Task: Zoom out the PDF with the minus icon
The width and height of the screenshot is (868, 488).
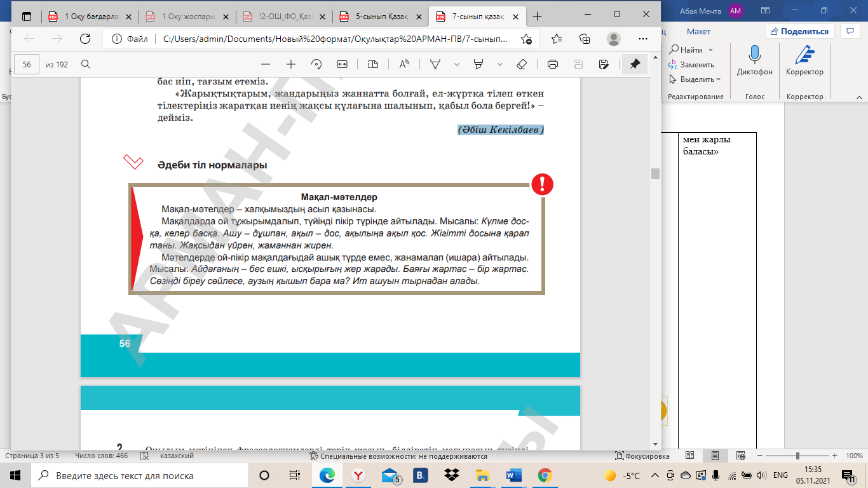Action: (x=266, y=64)
